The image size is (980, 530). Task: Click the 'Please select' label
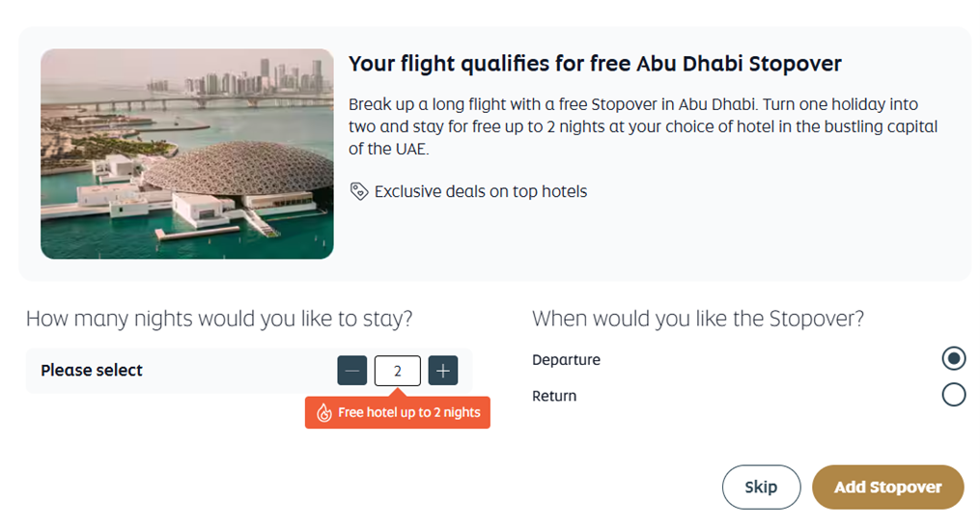pyautogui.click(x=92, y=371)
